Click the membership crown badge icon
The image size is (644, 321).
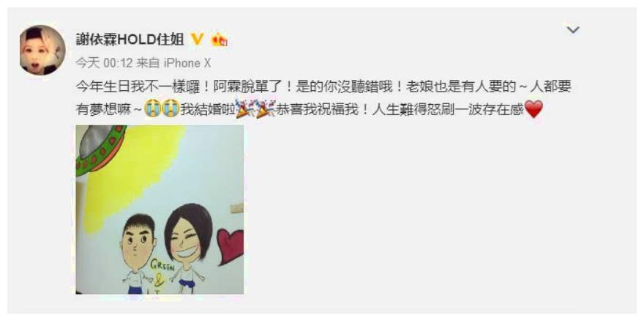pos(220,40)
